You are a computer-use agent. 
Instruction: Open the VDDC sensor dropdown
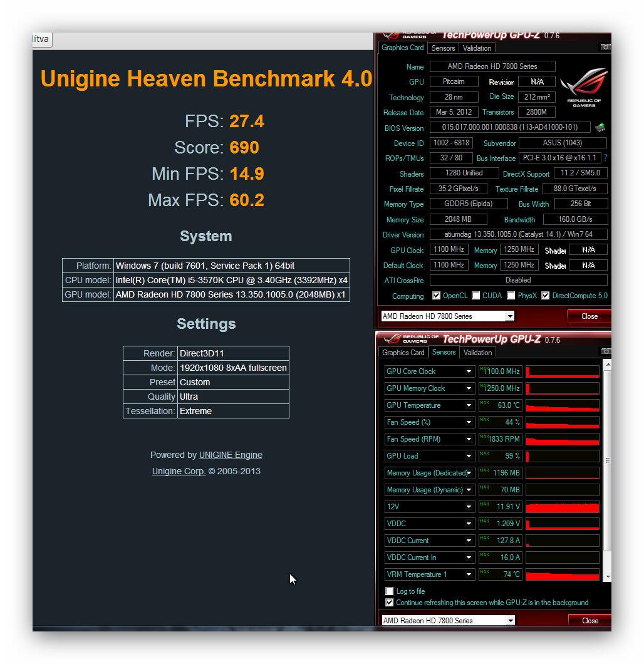[469, 524]
